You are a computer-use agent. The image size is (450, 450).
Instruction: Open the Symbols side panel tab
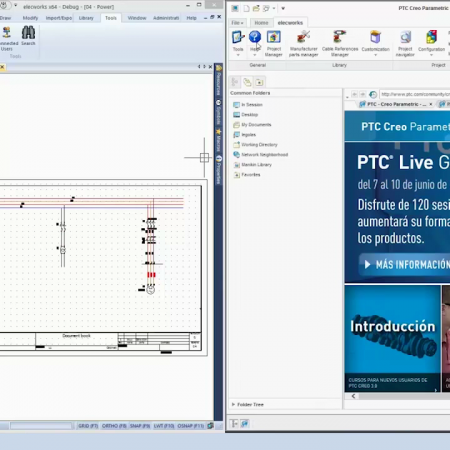219,112
